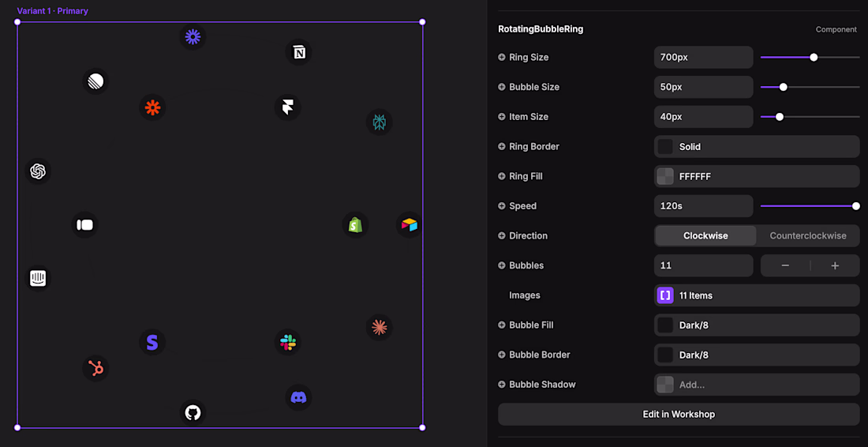Click the RotatingBubbleRing component title
The image size is (868, 447).
(541, 29)
